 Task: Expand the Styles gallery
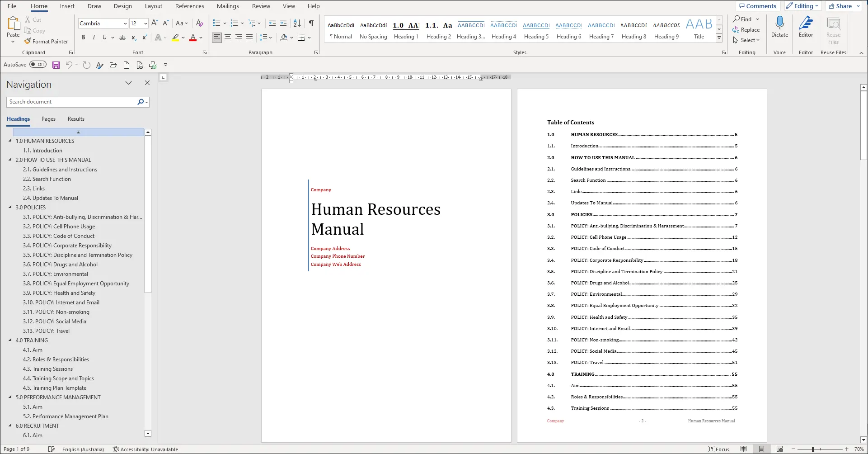[x=719, y=38]
